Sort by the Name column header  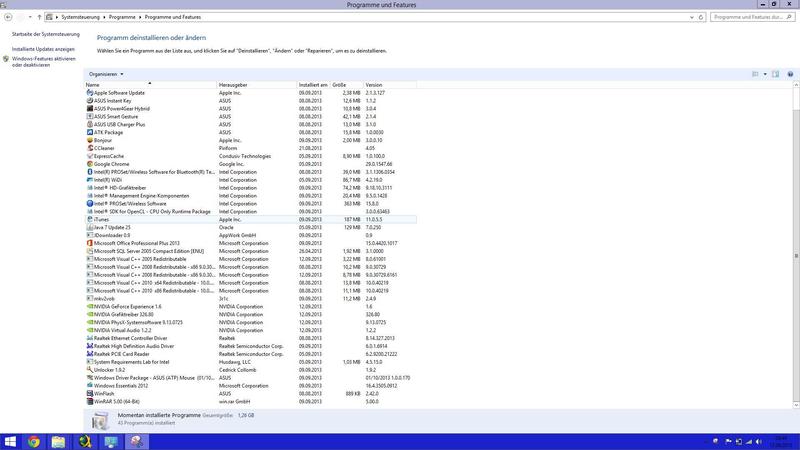[x=150, y=85]
